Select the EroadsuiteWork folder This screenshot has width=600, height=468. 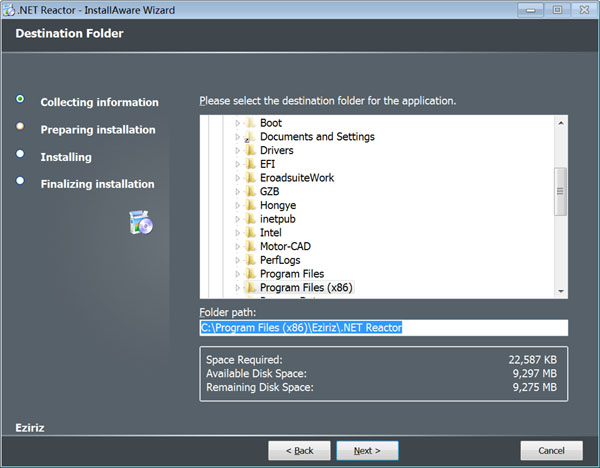click(297, 178)
